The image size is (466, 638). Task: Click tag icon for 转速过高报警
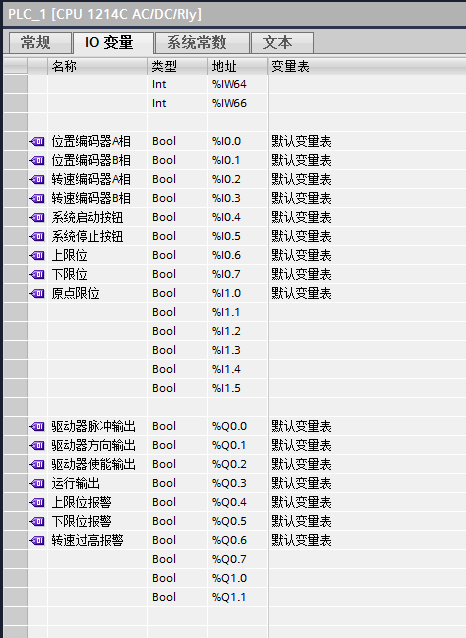pos(37,540)
